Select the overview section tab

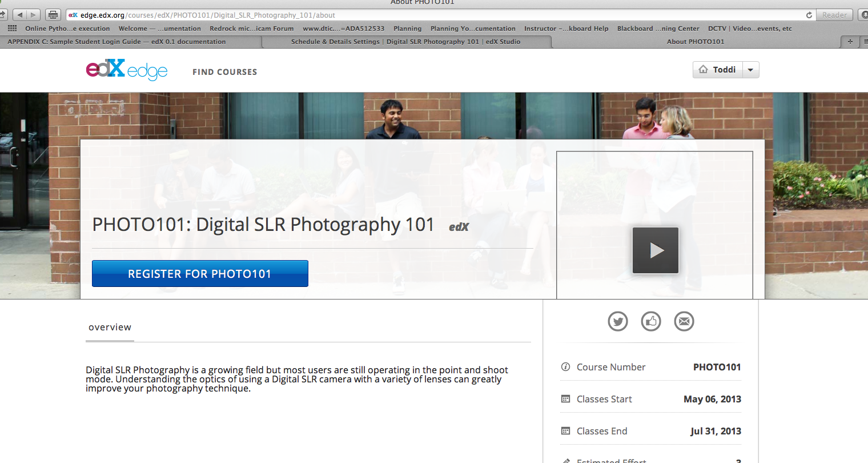click(110, 328)
